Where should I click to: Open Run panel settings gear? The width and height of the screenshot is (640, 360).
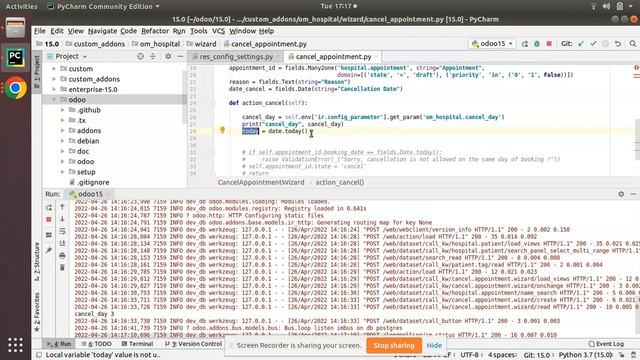621,194
